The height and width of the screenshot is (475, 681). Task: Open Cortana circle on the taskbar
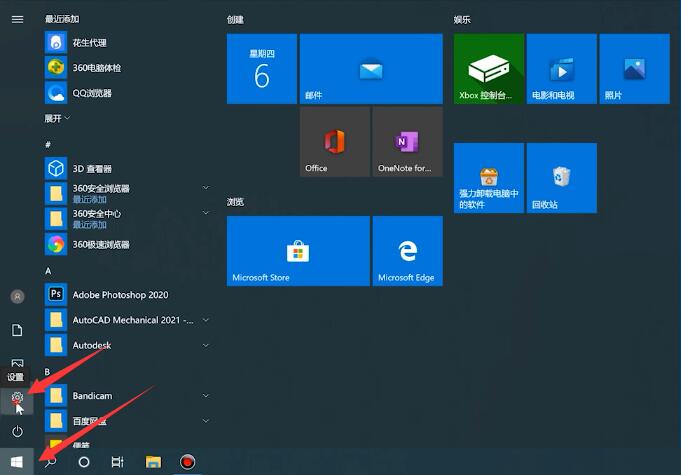pos(84,462)
